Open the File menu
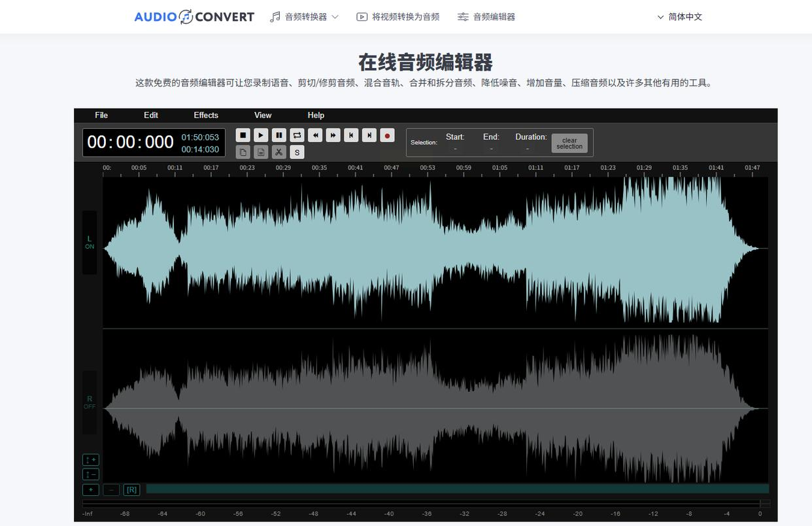The height and width of the screenshot is (526, 812). pyautogui.click(x=101, y=115)
